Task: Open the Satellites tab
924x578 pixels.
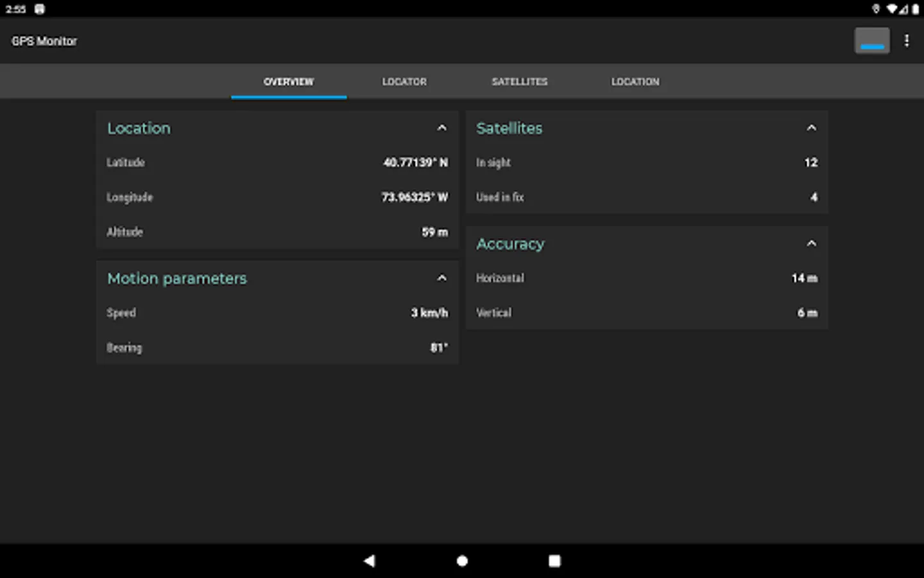Action: 520,82
